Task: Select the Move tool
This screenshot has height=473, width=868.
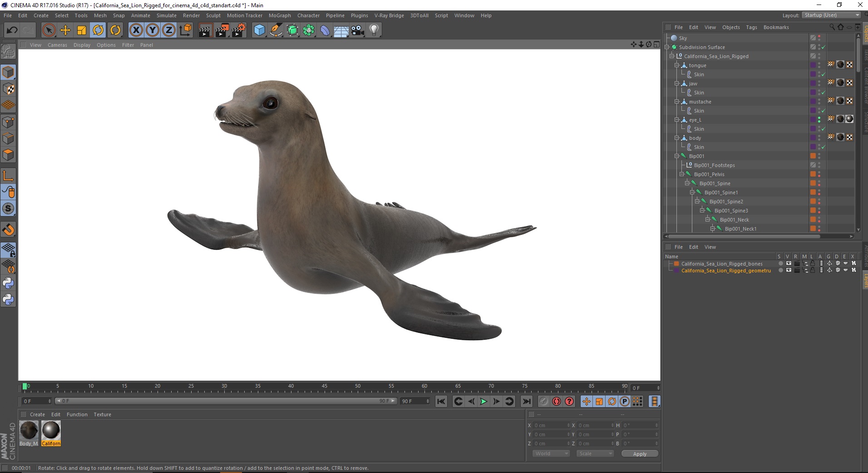Action: (65, 30)
